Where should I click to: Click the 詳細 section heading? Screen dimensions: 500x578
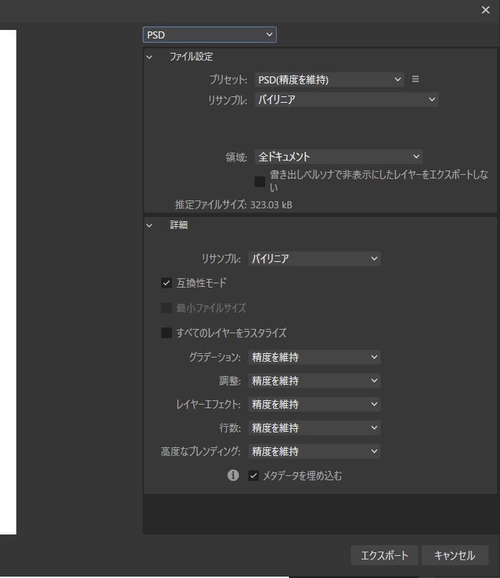pos(178,225)
